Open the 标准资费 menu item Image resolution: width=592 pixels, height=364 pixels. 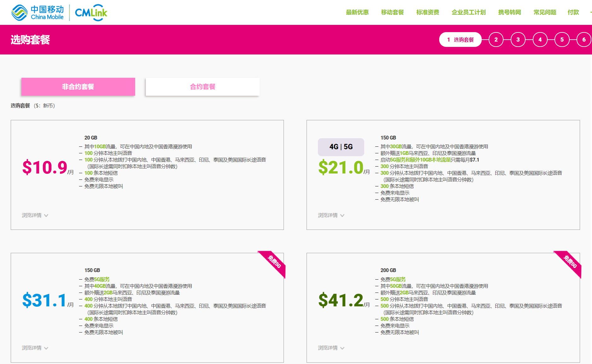[428, 12]
